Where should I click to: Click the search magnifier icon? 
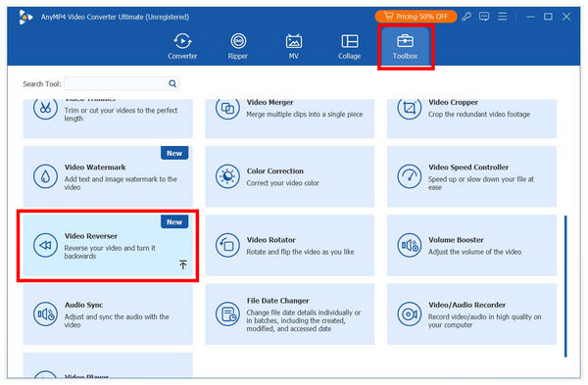(x=172, y=83)
